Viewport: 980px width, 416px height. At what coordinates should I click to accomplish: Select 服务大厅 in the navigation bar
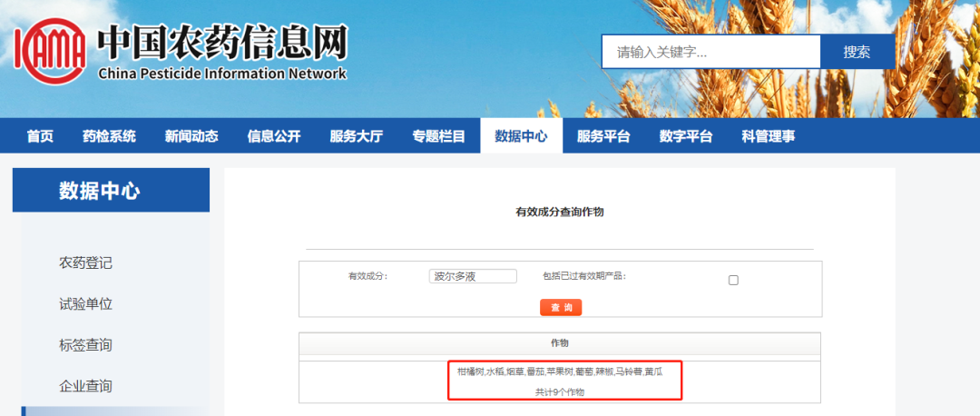(357, 136)
